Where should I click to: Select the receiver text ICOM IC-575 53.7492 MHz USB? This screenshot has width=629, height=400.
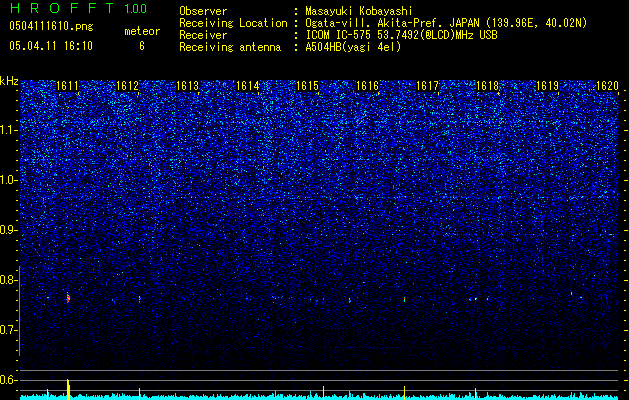[x=401, y=35]
